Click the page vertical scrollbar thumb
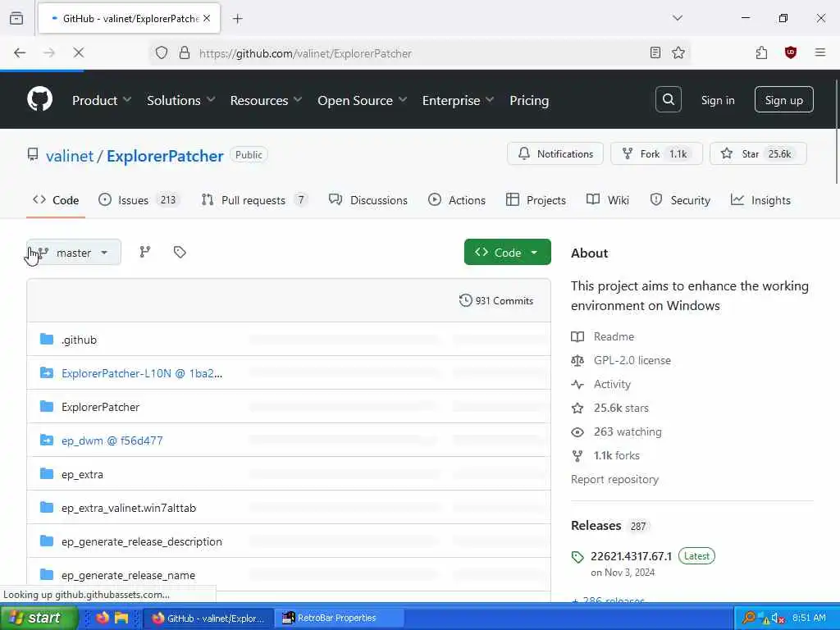 tap(836, 132)
